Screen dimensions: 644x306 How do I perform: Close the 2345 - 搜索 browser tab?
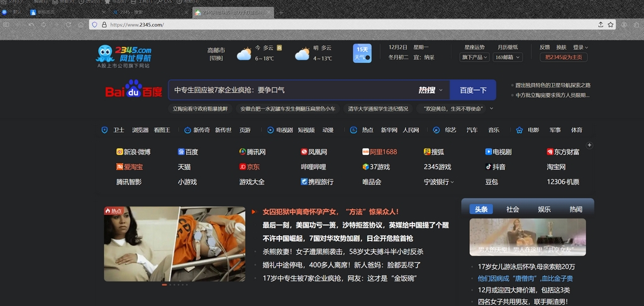pyautogui.click(x=186, y=13)
